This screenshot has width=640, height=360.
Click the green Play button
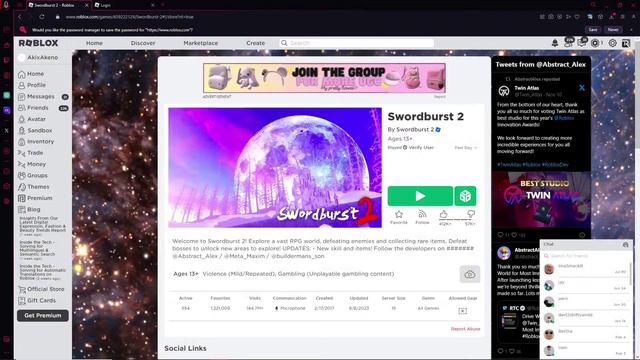(420, 196)
